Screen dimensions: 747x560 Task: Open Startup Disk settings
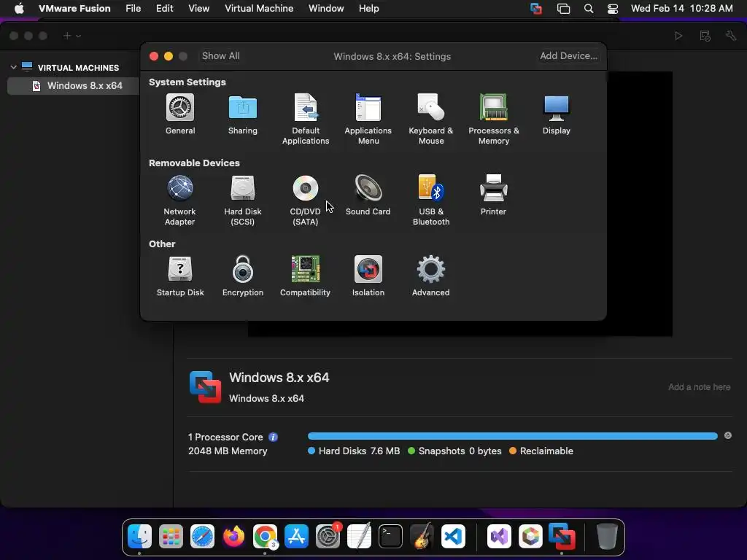tap(180, 276)
